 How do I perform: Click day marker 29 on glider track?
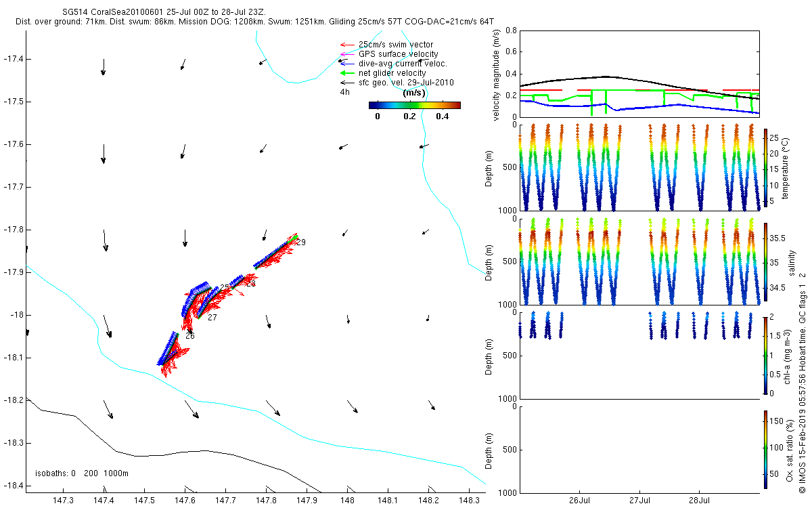pos(301,242)
